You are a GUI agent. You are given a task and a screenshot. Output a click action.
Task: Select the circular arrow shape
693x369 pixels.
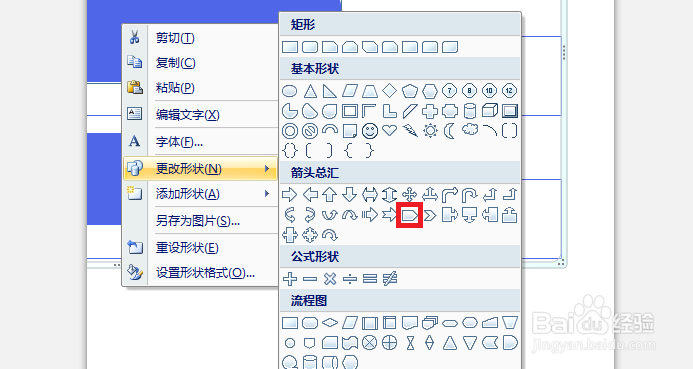point(330,235)
